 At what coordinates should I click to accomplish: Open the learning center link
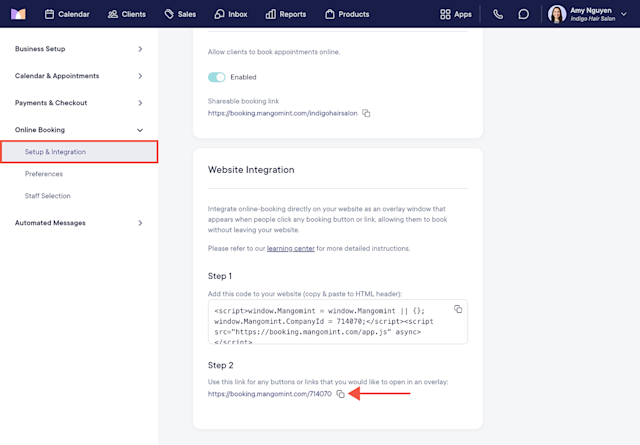291,248
